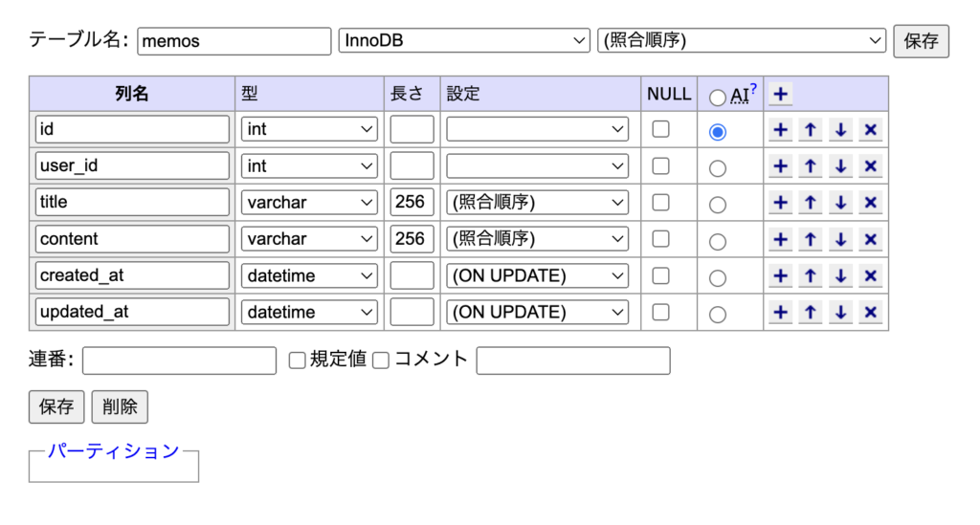Select auto increment radio for user_id
980x525 pixels.
pos(718,168)
